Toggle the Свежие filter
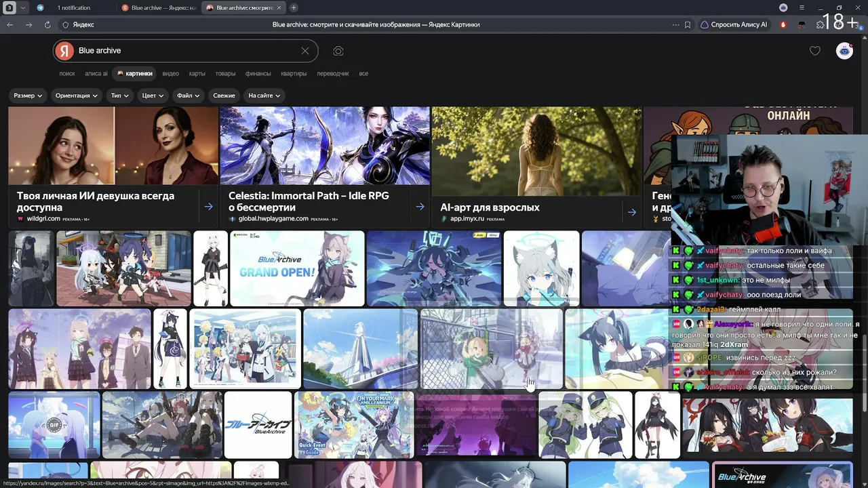Image resolution: width=868 pixels, height=488 pixels. point(224,96)
